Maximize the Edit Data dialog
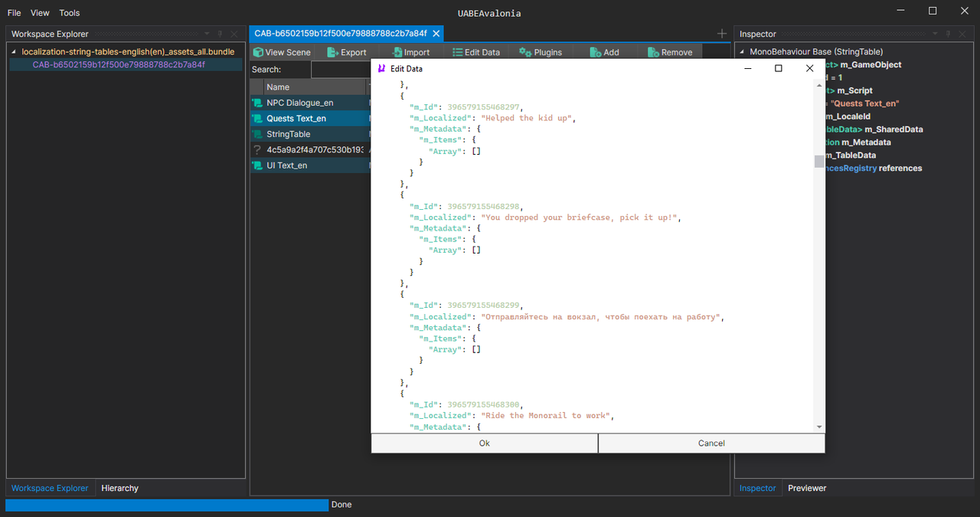980x517 pixels. (x=779, y=68)
